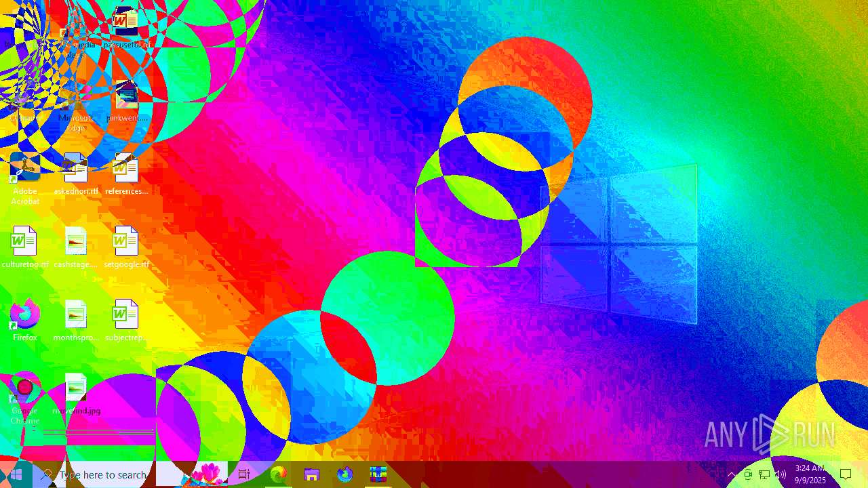The image size is (868, 488).
Task: Select the culturetoo.rtf file icon
Action: tap(25, 248)
